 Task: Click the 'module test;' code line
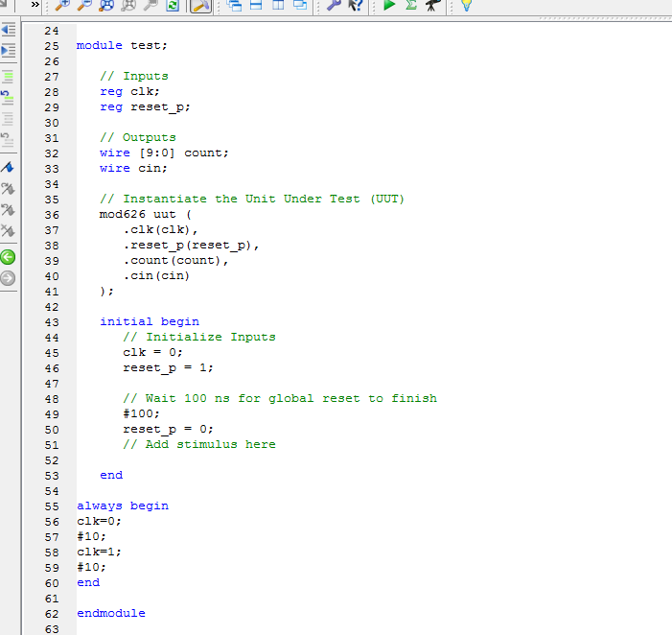pyautogui.click(x=122, y=45)
